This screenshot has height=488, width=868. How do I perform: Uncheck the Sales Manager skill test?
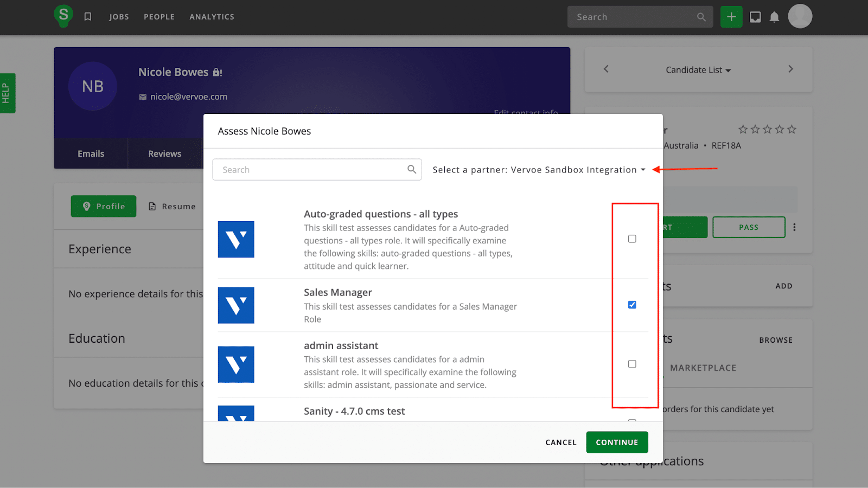coord(631,304)
